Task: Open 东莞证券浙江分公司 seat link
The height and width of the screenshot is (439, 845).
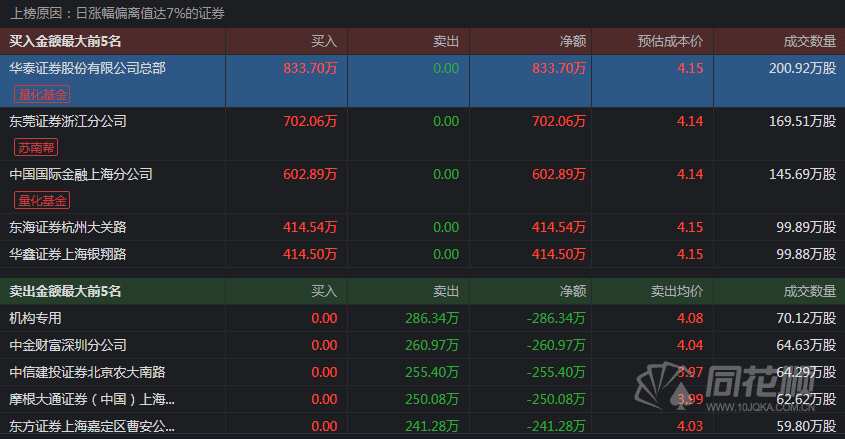Action: 68,121
